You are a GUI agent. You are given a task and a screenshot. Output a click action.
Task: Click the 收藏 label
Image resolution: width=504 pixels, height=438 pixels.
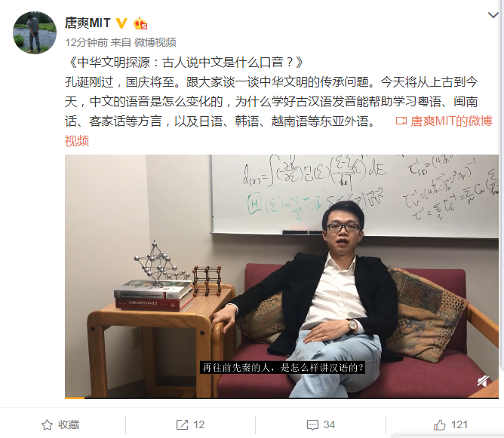pos(69,425)
